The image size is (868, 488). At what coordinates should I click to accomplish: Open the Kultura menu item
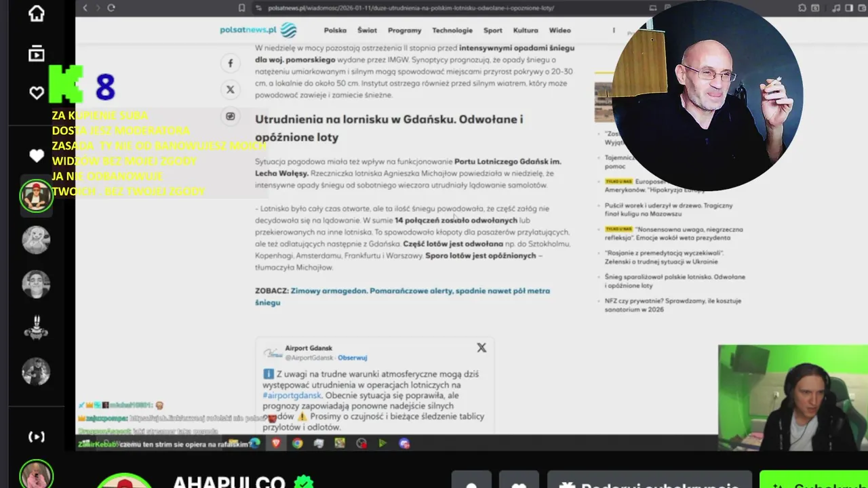click(x=526, y=30)
